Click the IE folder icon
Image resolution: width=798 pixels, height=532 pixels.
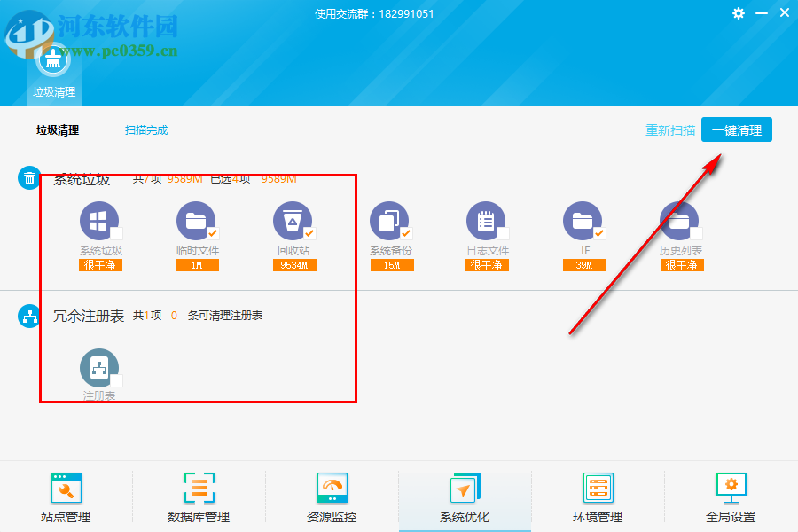click(583, 221)
